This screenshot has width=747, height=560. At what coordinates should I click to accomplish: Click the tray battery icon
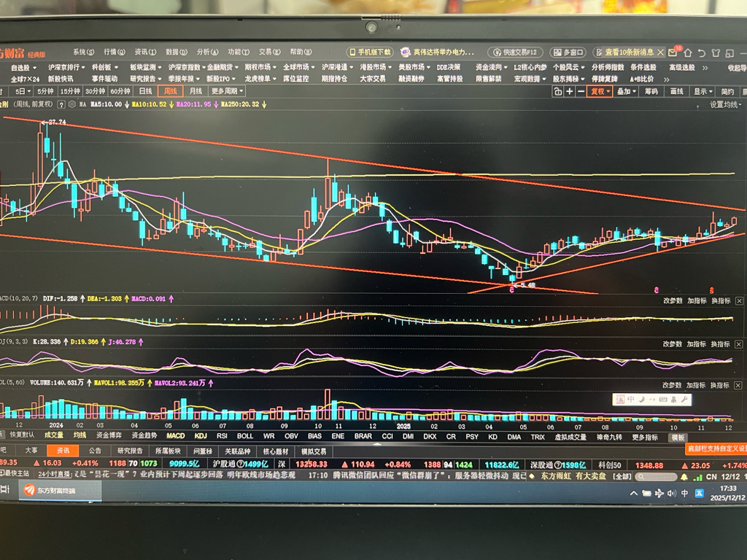pyautogui.click(x=646, y=494)
